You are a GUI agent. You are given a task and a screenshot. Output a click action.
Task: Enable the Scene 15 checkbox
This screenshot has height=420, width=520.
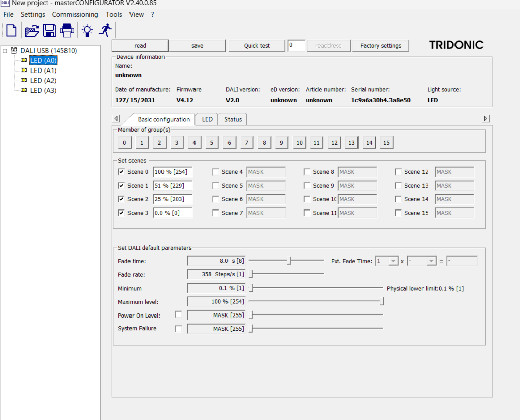tap(398, 213)
